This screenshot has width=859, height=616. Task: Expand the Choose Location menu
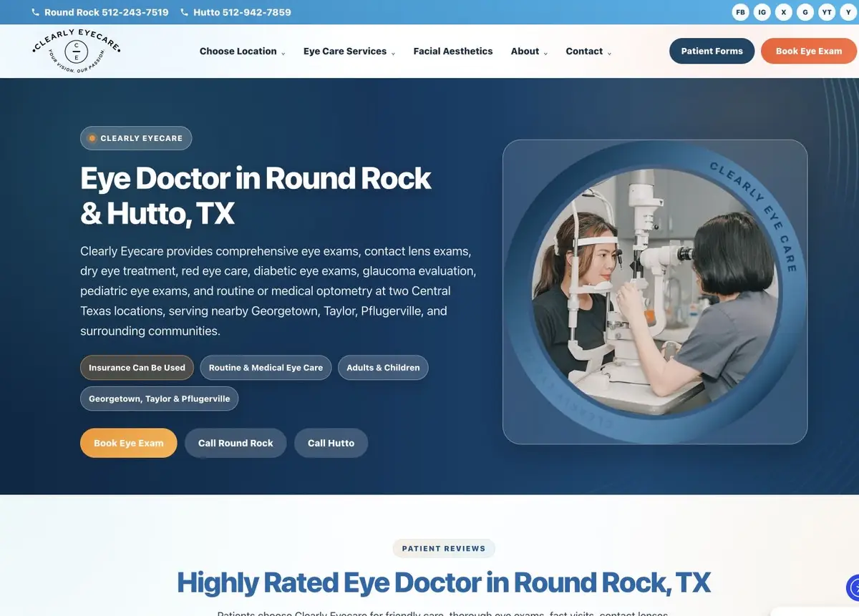[242, 52]
